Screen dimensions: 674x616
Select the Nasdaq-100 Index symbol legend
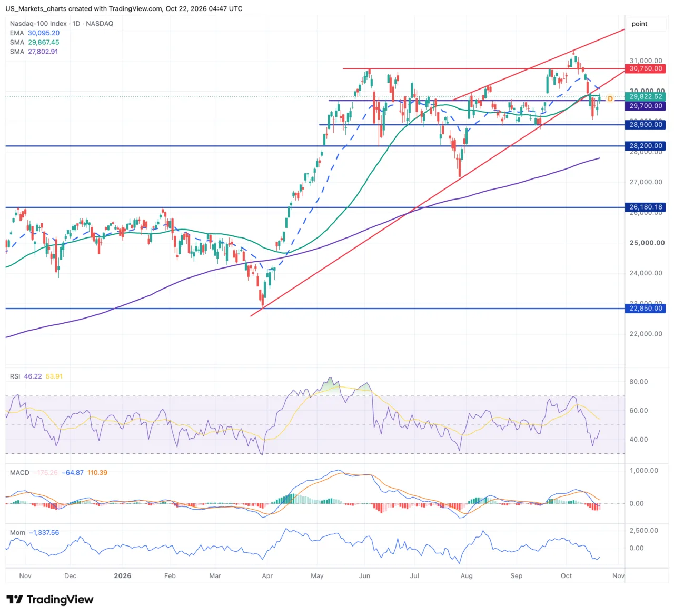click(62, 24)
